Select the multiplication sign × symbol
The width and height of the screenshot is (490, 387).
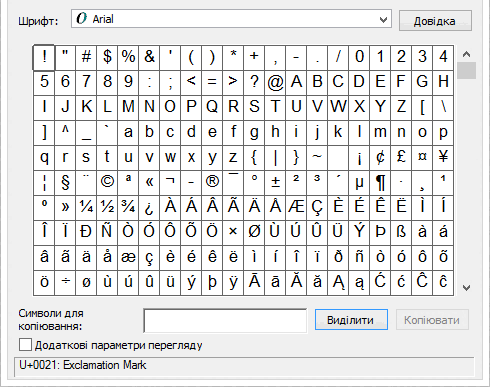click(233, 232)
